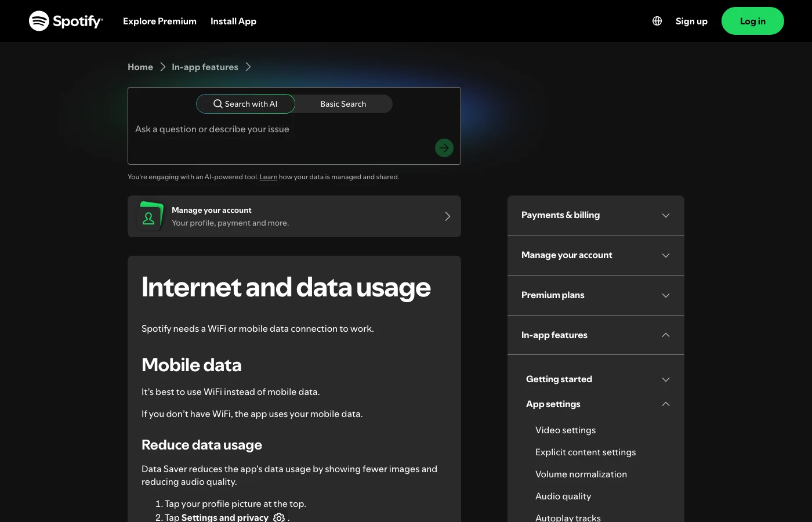Open Audio quality article
The image size is (812, 522).
(563, 496)
